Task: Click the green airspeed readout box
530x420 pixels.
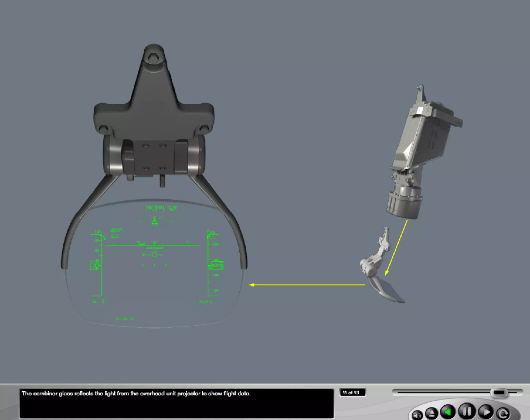Action: pyautogui.click(x=94, y=265)
